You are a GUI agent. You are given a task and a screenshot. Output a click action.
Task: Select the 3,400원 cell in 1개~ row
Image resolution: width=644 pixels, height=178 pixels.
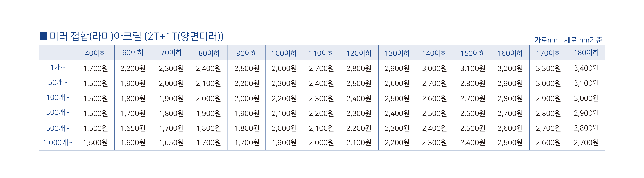click(586, 68)
